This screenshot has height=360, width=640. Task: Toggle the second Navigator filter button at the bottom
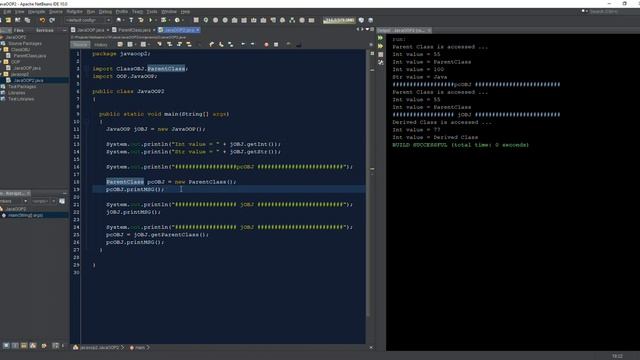click(x=15, y=346)
